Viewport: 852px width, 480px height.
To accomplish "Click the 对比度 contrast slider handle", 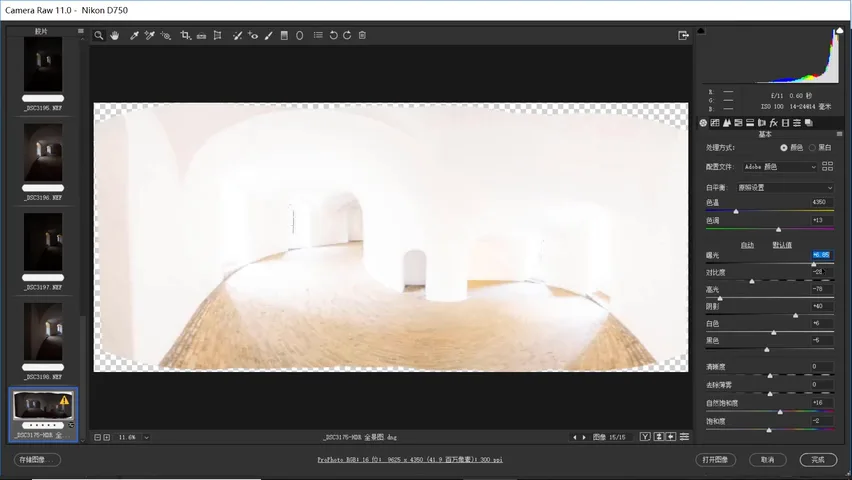I will click(x=752, y=282).
